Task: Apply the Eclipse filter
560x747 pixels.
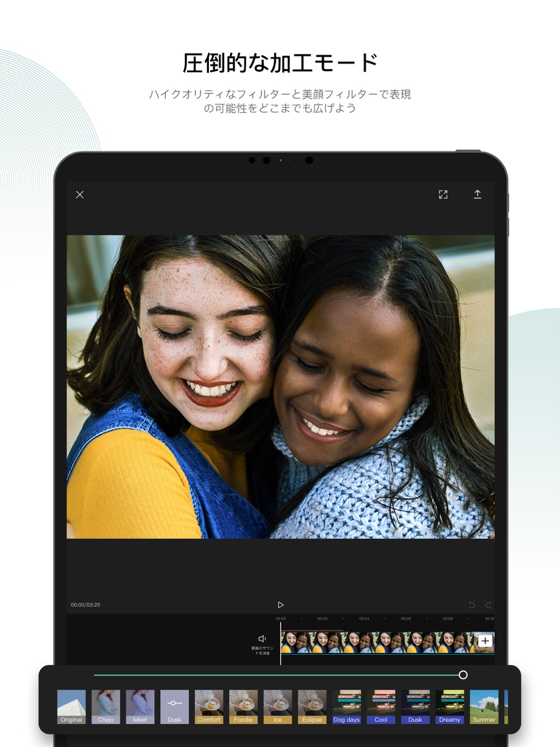Action: pos(312,707)
